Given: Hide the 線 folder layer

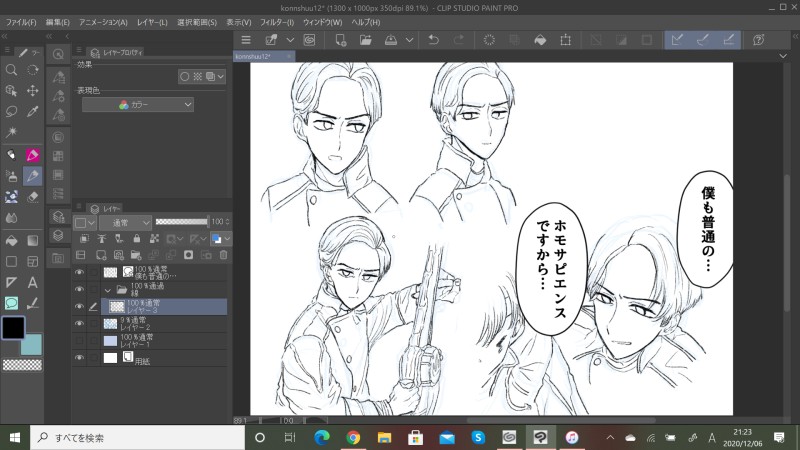Looking at the screenshot, I should [79, 289].
